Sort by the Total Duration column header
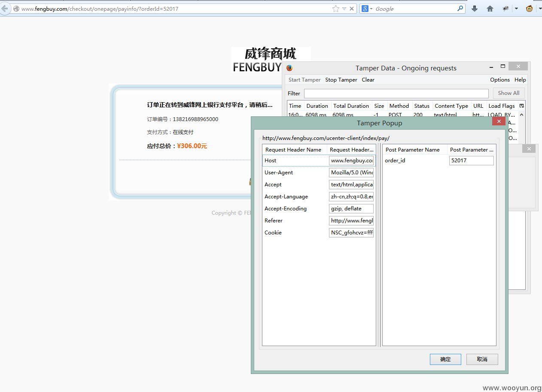This screenshot has height=392, width=542. point(351,106)
